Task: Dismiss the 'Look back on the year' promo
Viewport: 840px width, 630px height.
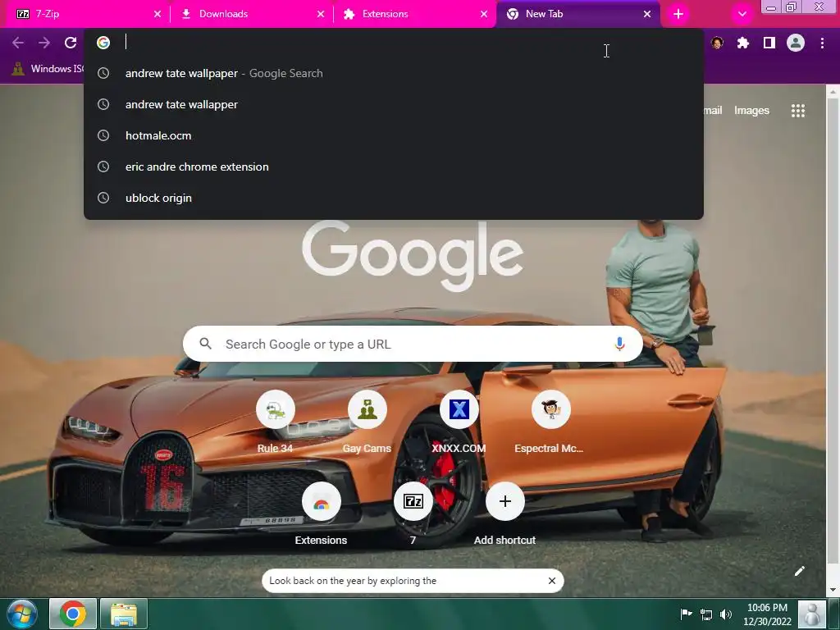Action: (x=552, y=581)
